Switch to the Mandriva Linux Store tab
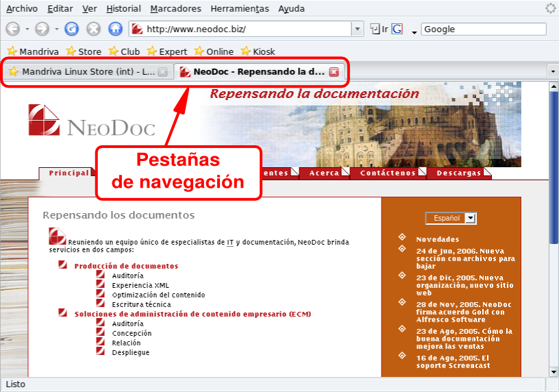Image resolution: width=559 pixels, height=392 pixels. 88,72
